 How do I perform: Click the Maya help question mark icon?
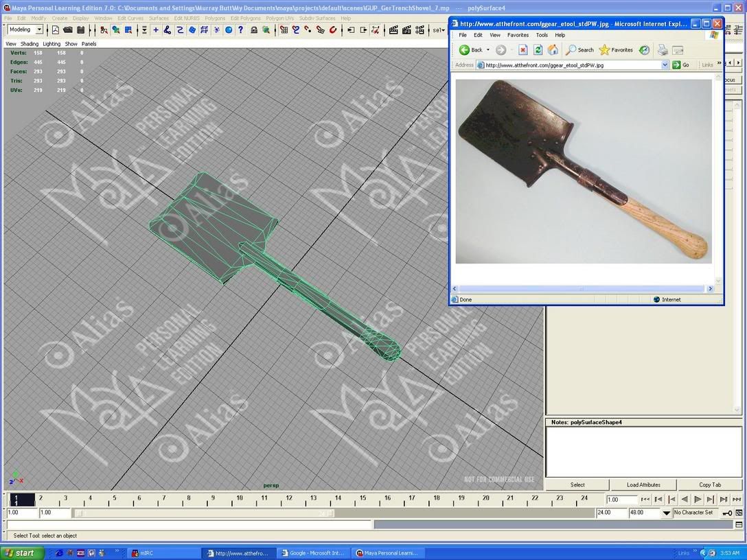(x=240, y=30)
